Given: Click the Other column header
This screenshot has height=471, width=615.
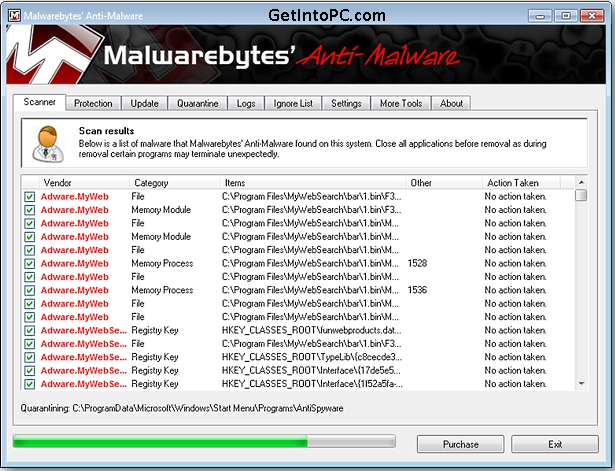Looking at the screenshot, I should click(x=444, y=183).
